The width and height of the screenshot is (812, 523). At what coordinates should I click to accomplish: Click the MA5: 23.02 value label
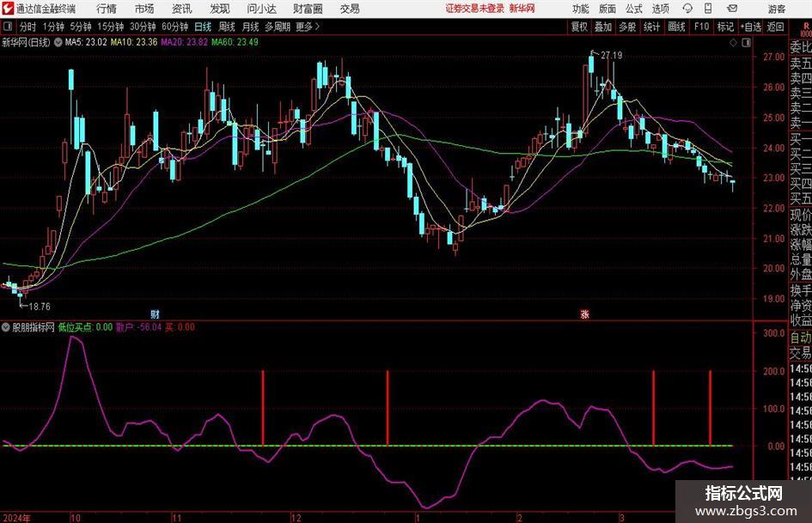[86, 42]
